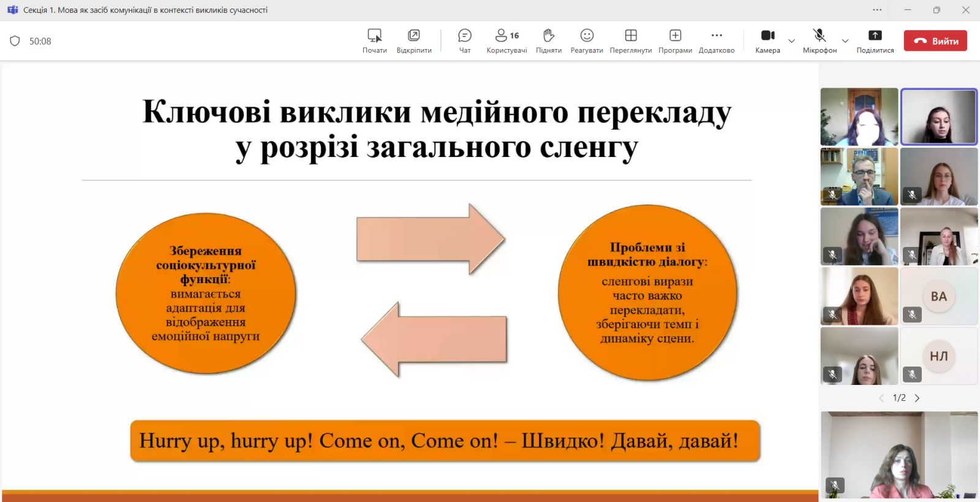Open Переглянути view options
980x502 pixels.
coord(630,40)
